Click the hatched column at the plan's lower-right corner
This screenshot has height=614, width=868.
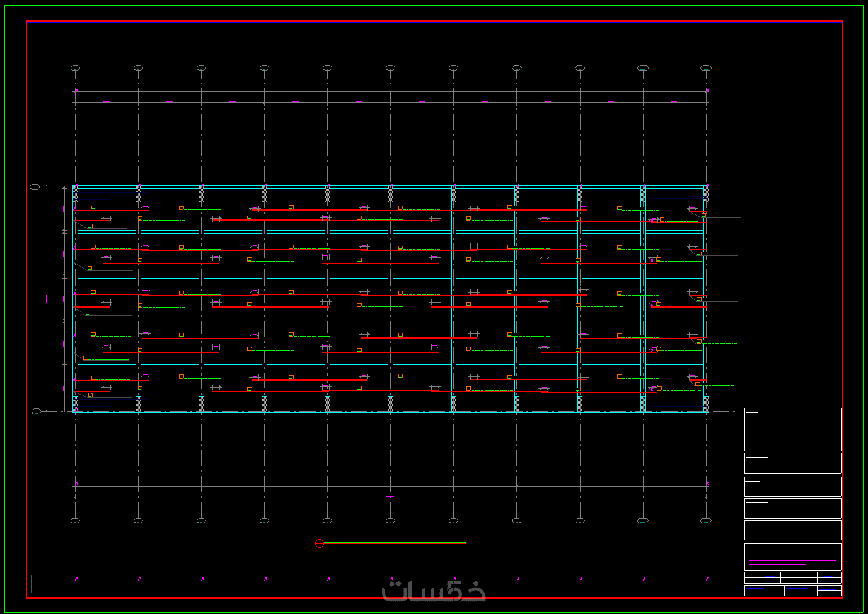(x=706, y=403)
